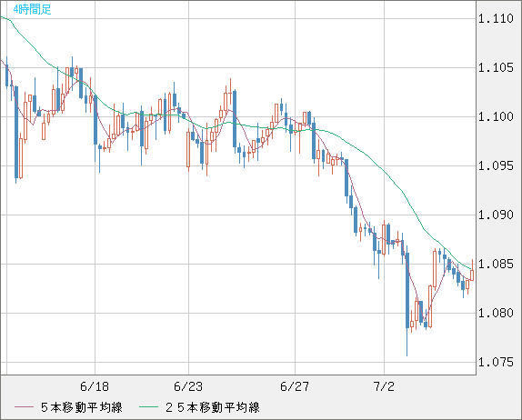Click the 1.090 price axis label
The width and height of the screenshot is (522, 420).
point(496,215)
